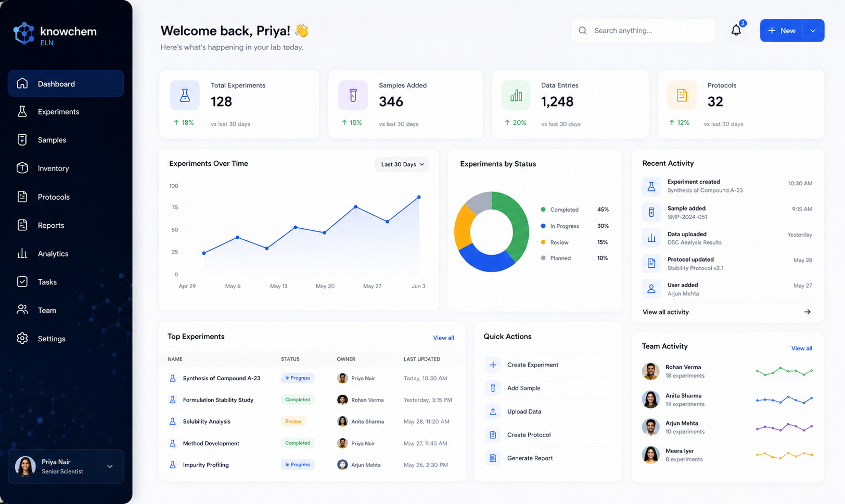
Task: Click the Total Experiments flask icon
Action: (x=185, y=95)
